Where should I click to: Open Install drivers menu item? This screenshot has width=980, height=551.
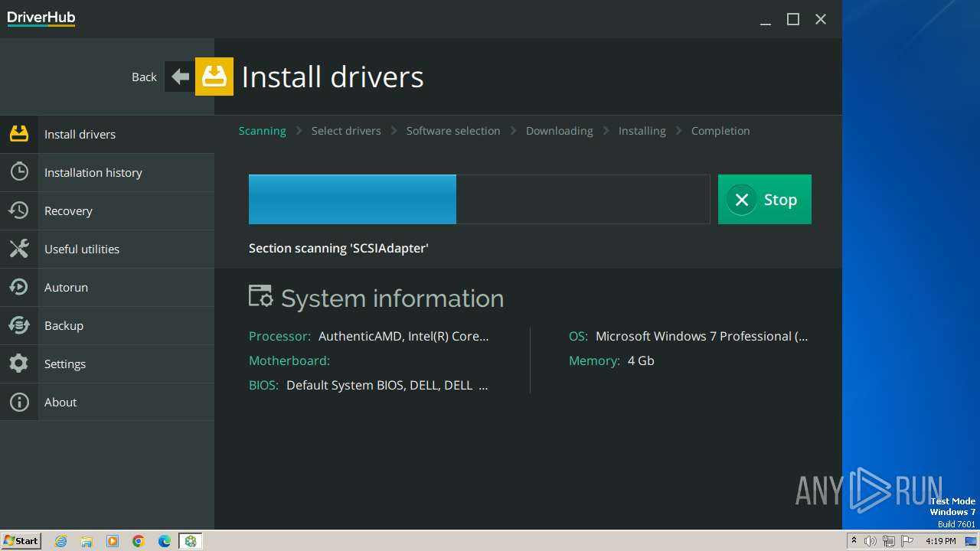click(x=107, y=134)
